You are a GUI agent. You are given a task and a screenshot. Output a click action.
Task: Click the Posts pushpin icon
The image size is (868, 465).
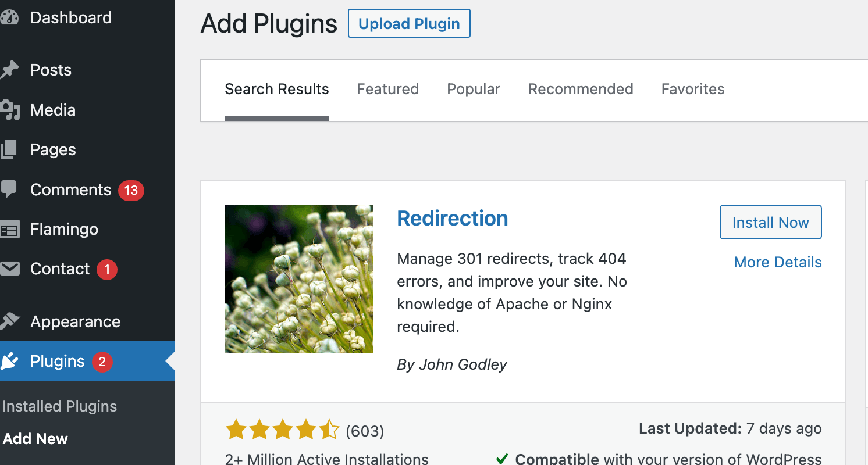(x=9, y=70)
